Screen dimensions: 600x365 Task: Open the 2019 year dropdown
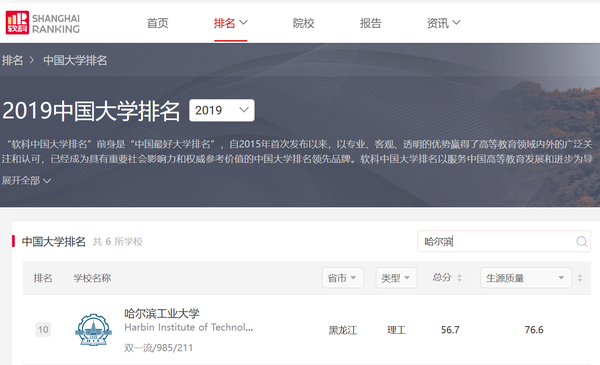tap(222, 110)
